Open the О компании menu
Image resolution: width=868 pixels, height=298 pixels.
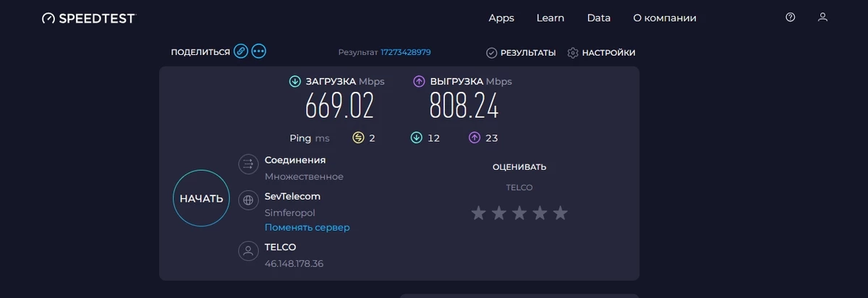[x=665, y=18]
